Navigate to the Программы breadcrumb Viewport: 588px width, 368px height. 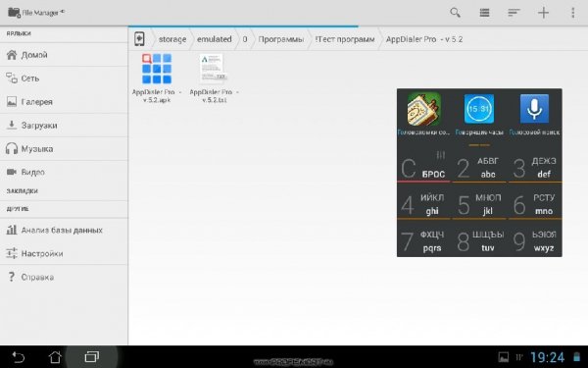[281, 39]
